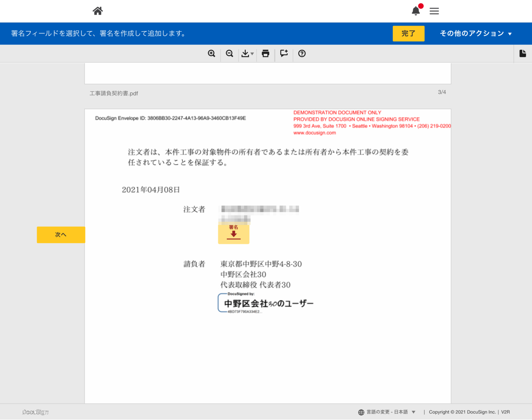Click the DocuSign logo in the footer

(35, 412)
